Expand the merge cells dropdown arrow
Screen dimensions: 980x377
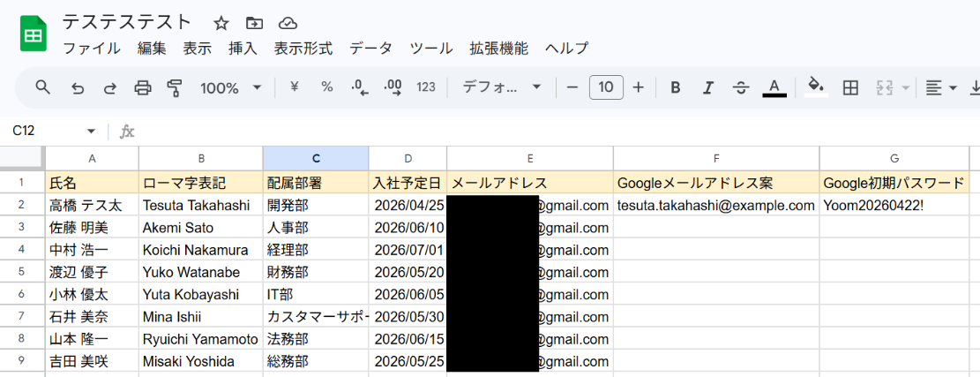pyautogui.click(x=905, y=87)
